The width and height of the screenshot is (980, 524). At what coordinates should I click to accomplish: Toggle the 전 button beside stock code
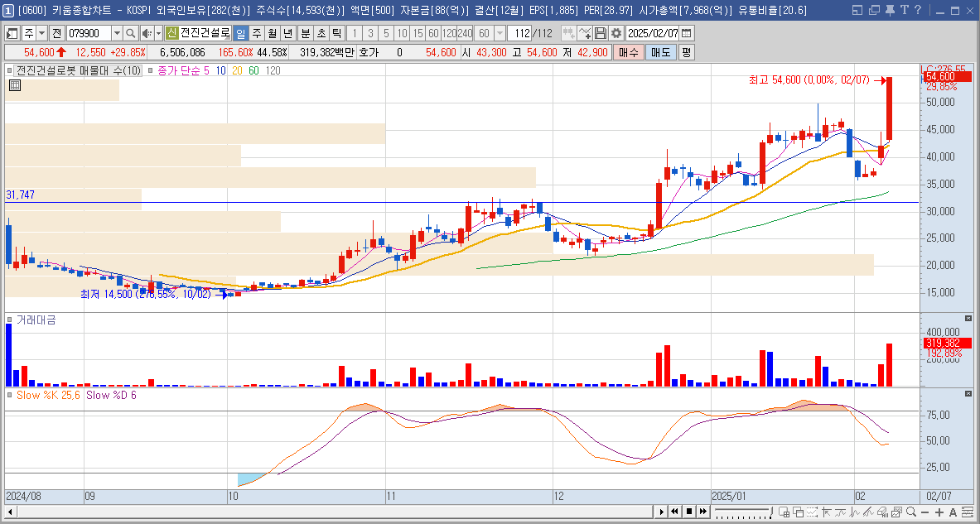click(57, 33)
